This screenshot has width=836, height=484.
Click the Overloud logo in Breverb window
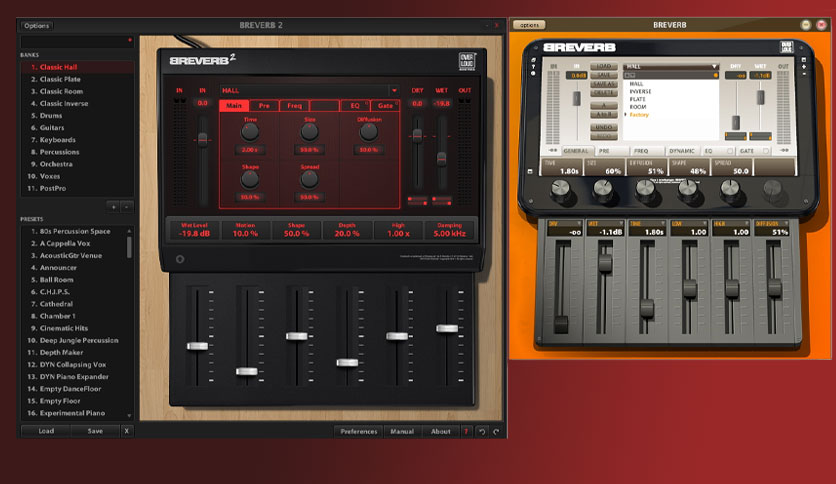tap(786, 47)
